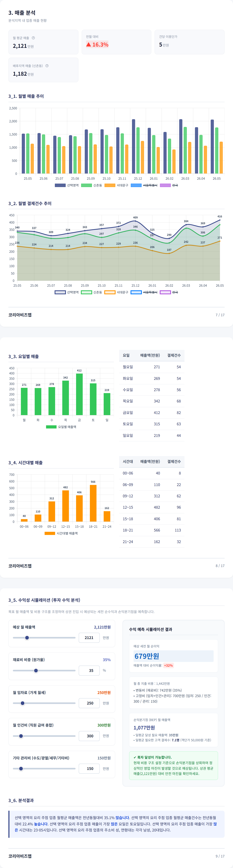Viewport: 233px width, 868px height.
Task: Click the +32% profit rate badge
Action: 168,665
